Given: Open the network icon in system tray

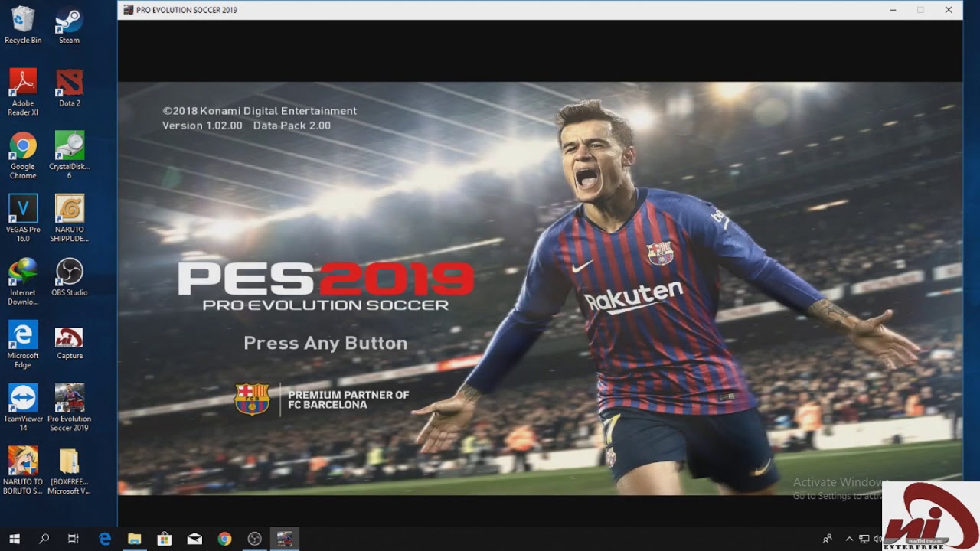Looking at the screenshot, I should point(864,539).
